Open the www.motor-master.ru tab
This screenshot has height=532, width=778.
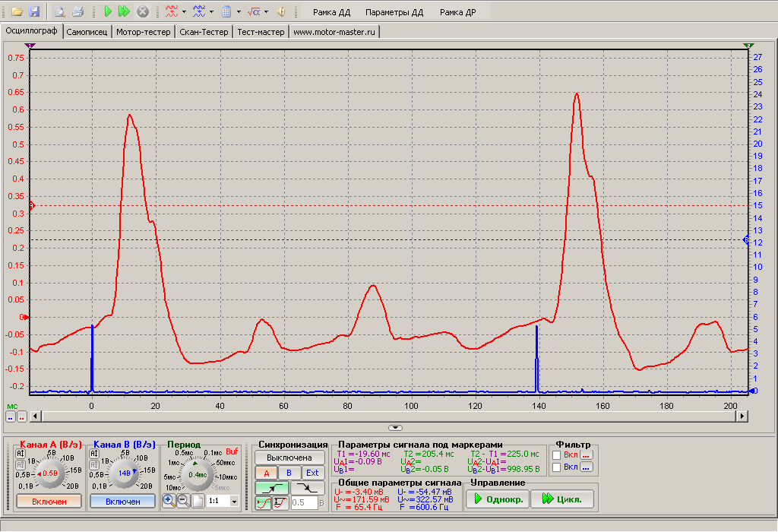334,32
